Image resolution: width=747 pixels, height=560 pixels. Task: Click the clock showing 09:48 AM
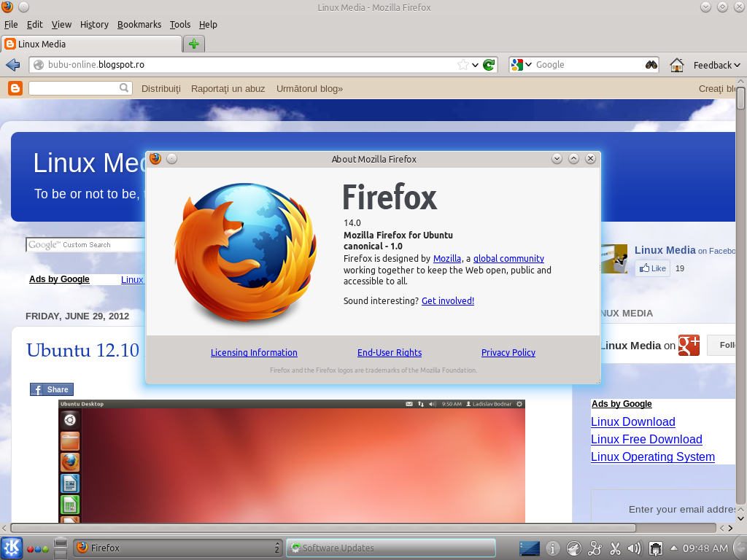pos(705,548)
